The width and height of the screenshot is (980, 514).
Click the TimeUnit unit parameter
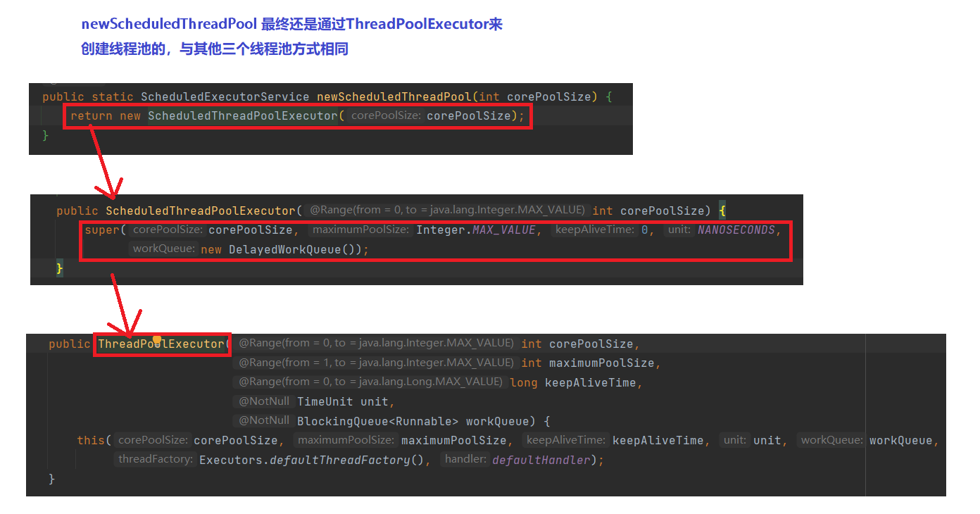coord(343,401)
